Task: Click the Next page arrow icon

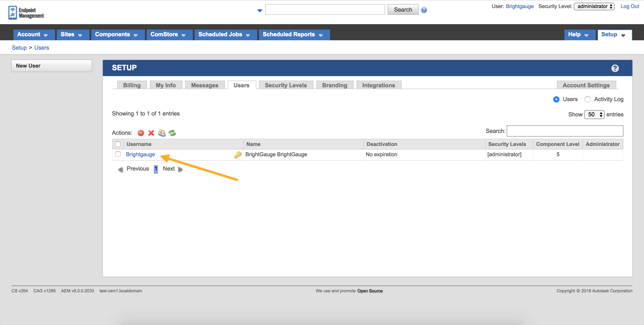Action: pyautogui.click(x=180, y=170)
